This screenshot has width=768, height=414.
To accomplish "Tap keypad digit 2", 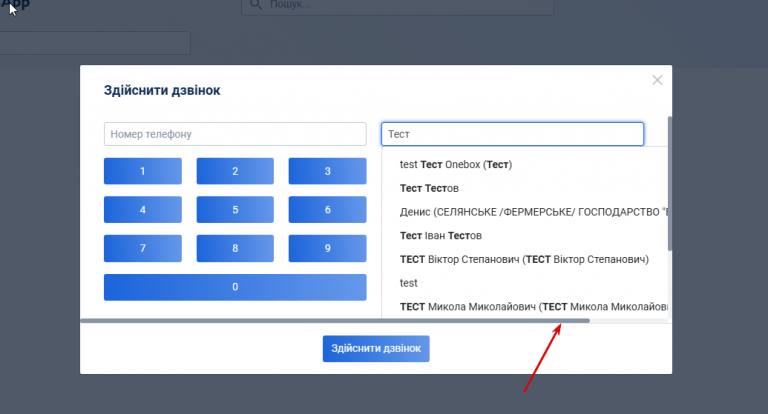I will (x=235, y=171).
